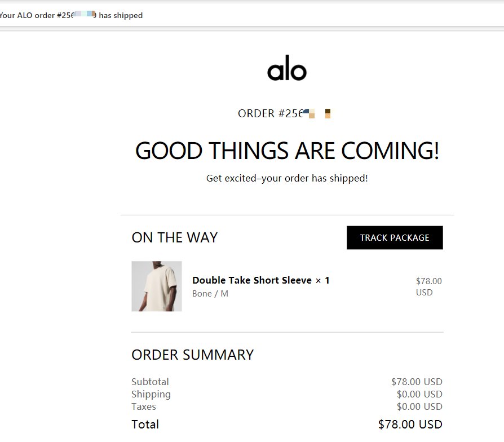Select the bold total amount $78.00 USD
This screenshot has height=442, width=504.
click(410, 425)
